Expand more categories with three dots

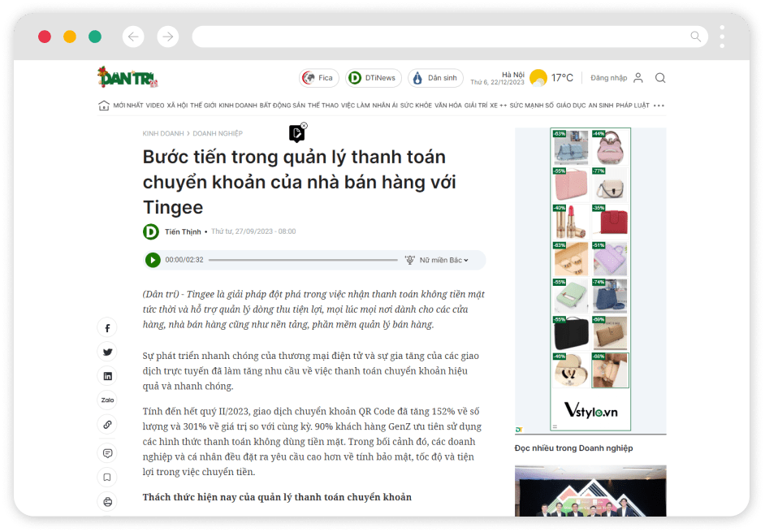(x=659, y=106)
